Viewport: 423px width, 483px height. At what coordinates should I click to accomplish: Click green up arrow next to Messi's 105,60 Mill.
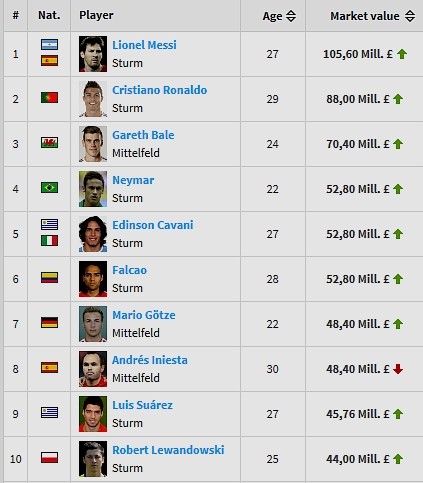point(402,54)
